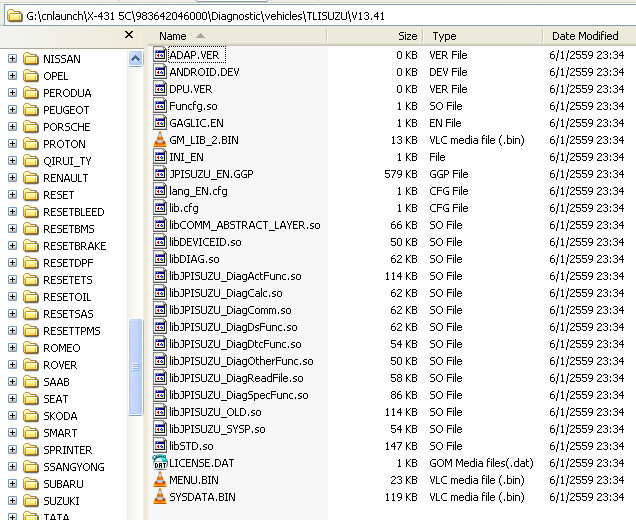Click the GOM Media files(.dat) type cell
Image resolution: width=636 pixels, height=520 pixels.
click(x=481, y=463)
